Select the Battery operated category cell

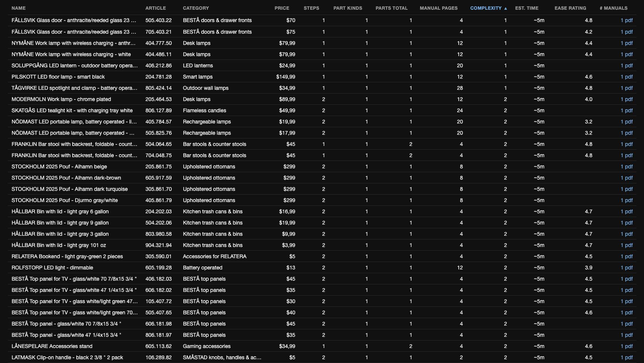203,268
